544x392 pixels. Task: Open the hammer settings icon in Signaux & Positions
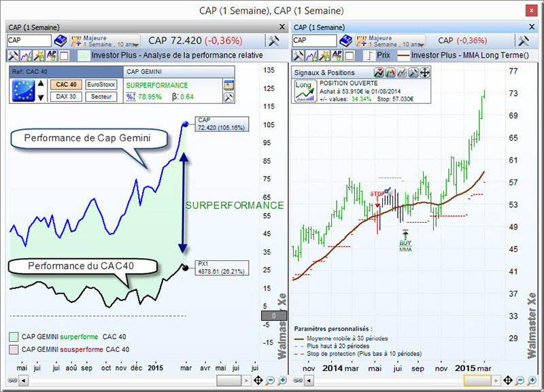[413, 73]
